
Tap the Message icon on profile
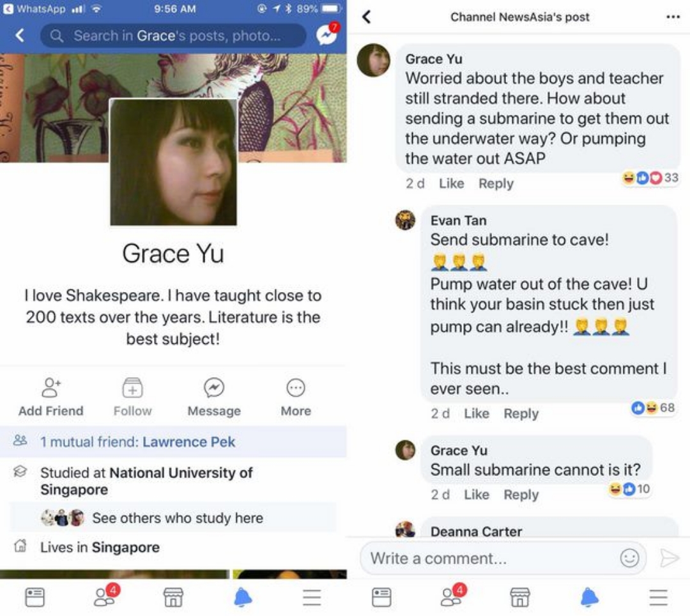coord(214,388)
